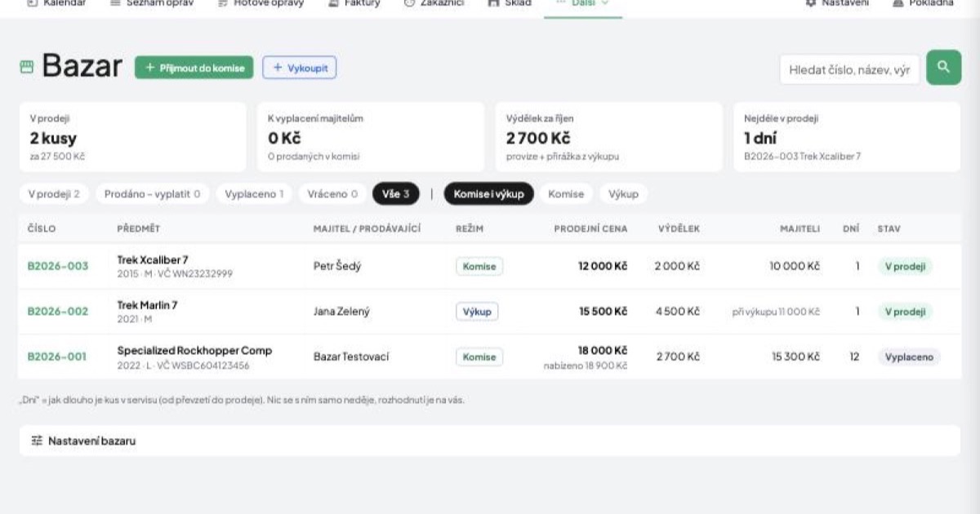Viewport: 980px width, 514px height.
Task: Open item number B2026-002
Action: [58, 311]
